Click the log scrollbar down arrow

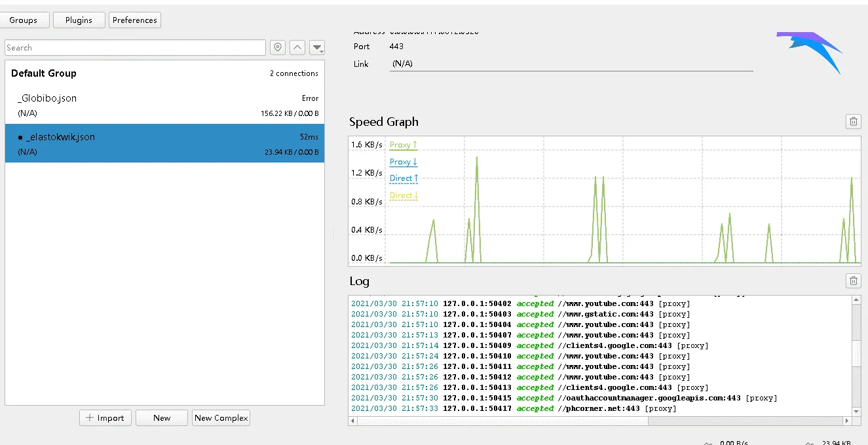point(856,412)
